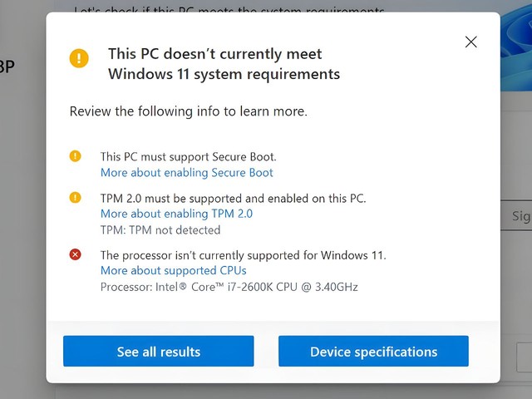The height and width of the screenshot is (399, 532).
Task: Click the Intel Core i7-2600K processor line
Action: pyautogui.click(x=229, y=287)
